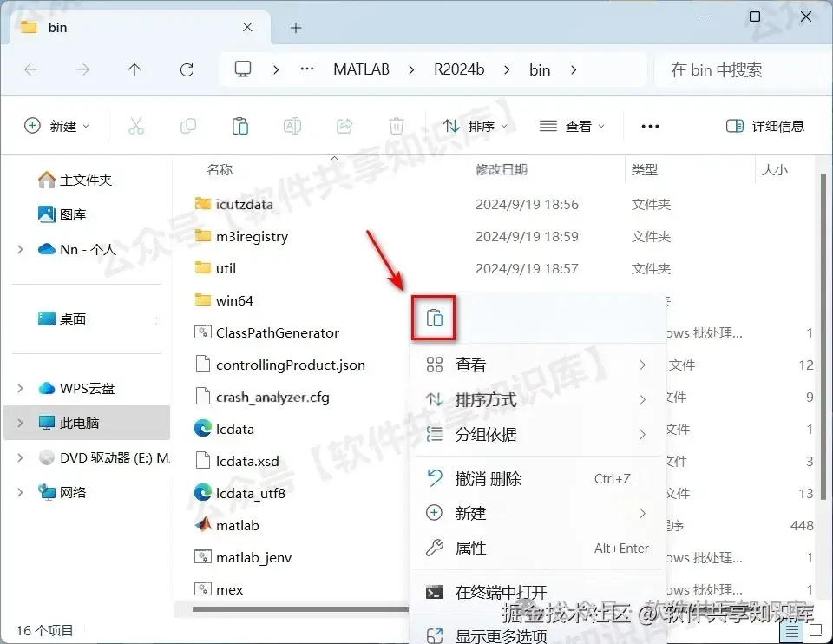Image resolution: width=833 pixels, height=644 pixels.
Task: Sort by the 修改日期 column header
Action: point(501,169)
